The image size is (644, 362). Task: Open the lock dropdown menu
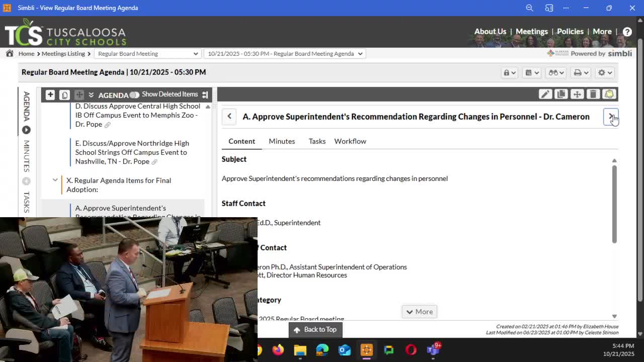click(x=509, y=72)
